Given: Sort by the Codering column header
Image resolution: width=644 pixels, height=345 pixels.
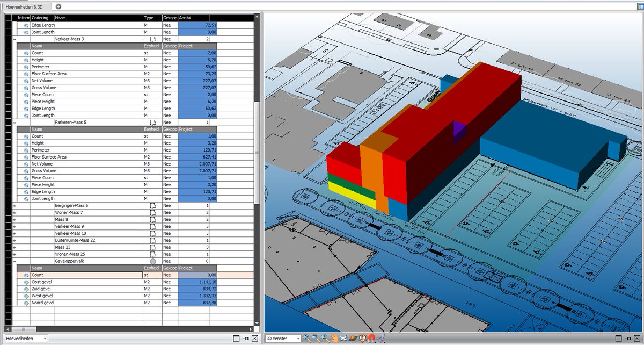Looking at the screenshot, I should coord(42,18).
